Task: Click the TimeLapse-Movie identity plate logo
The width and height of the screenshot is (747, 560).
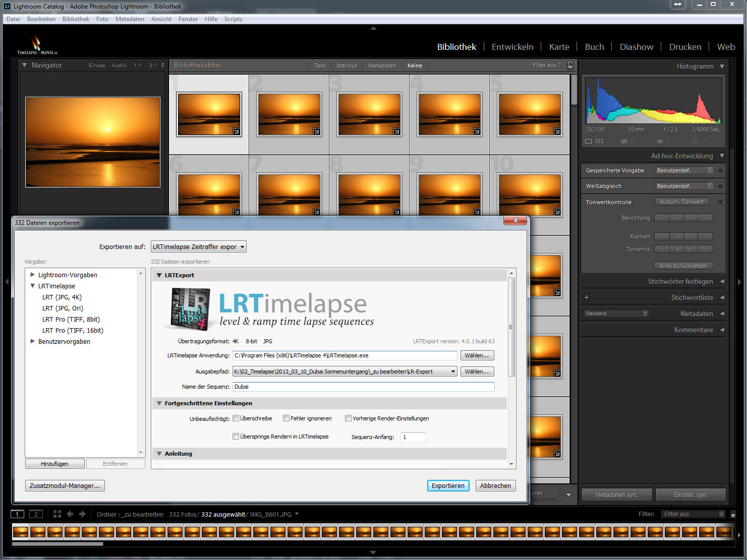Action: click(x=37, y=45)
